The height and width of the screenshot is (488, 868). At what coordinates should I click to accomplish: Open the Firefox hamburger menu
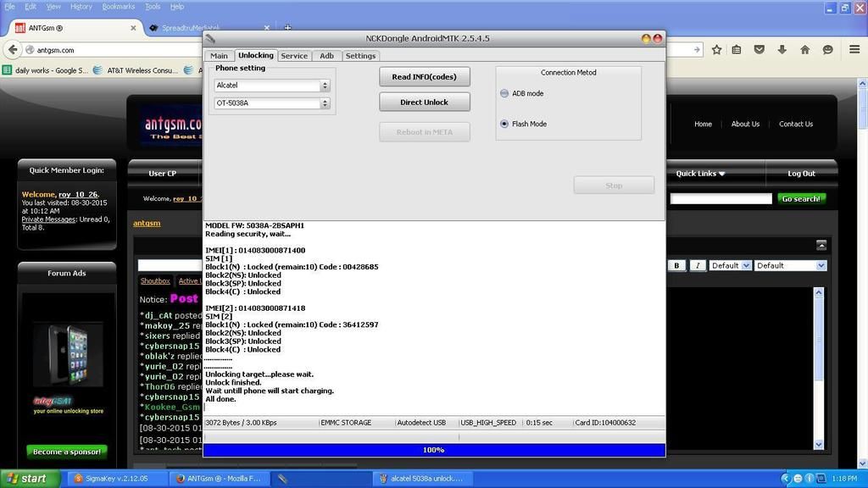[851, 50]
